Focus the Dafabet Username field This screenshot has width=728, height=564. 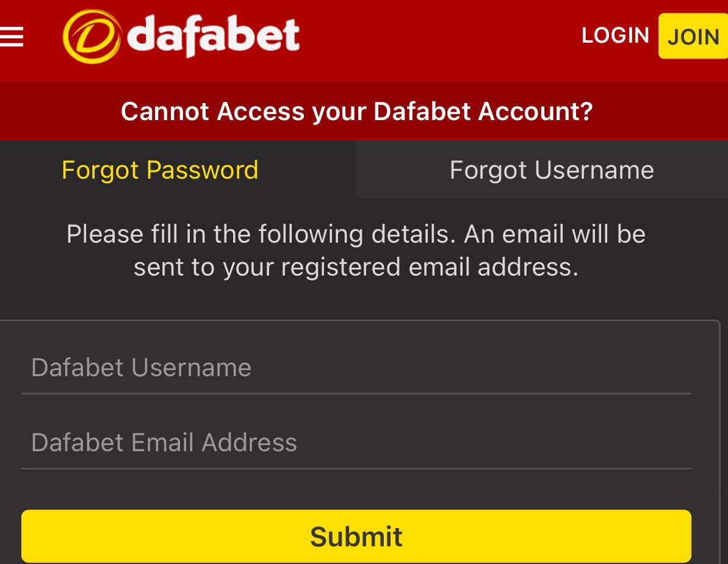[x=356, y=368]
